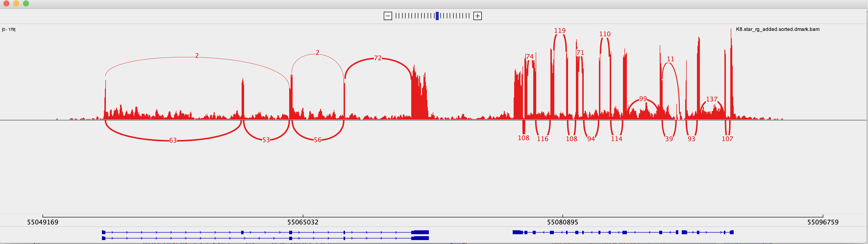The image size is (868, 244).
Task: Click the junction arc labeled 53
Action: click(266, 140)
